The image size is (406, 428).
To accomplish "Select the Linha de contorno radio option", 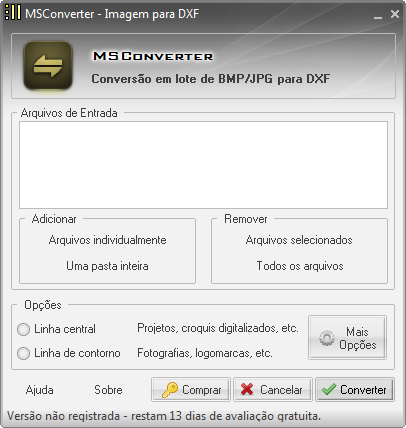I will pyautogui.click(x=23, y=353).
